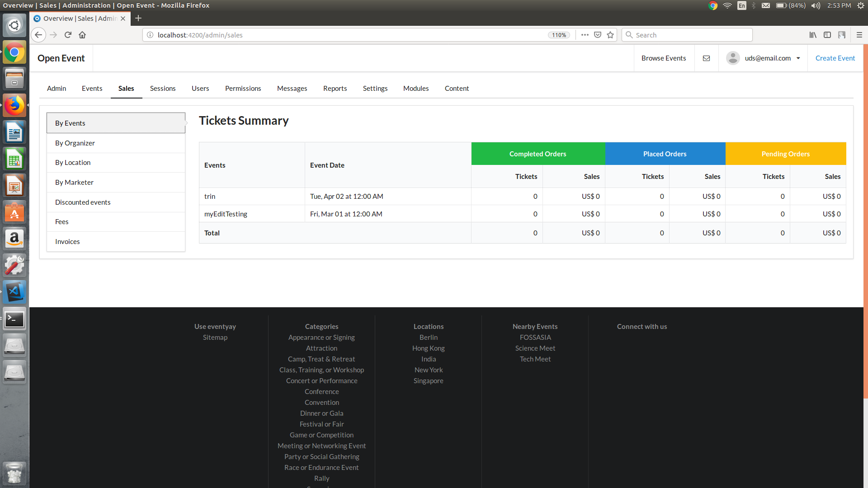Switch to the Sessions admin tab
Screen dimensions: 868x488
click(x=163, y=89)
